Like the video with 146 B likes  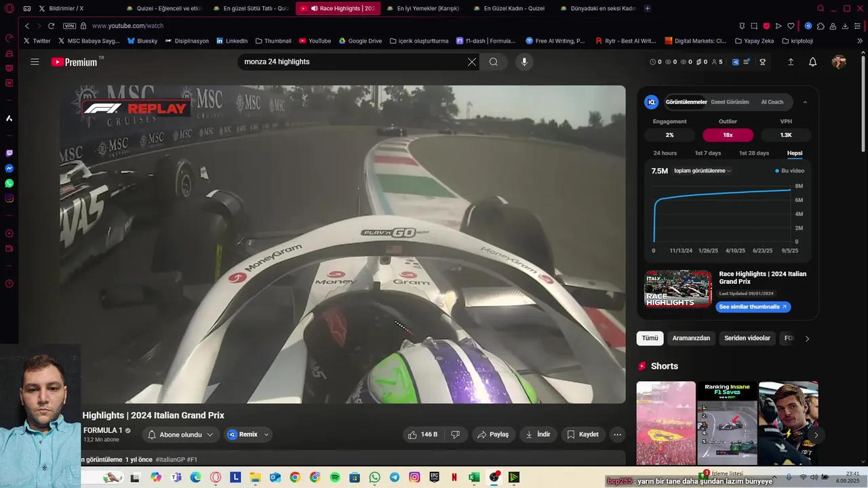(x=422, y=434)
